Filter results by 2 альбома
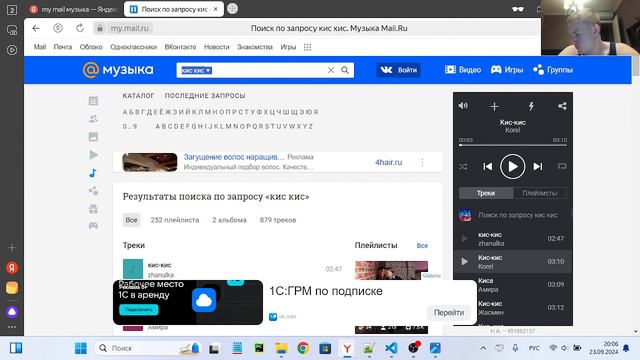Viewport: 640px width, 360px height. pyautogui.click(x=229, y=220)
